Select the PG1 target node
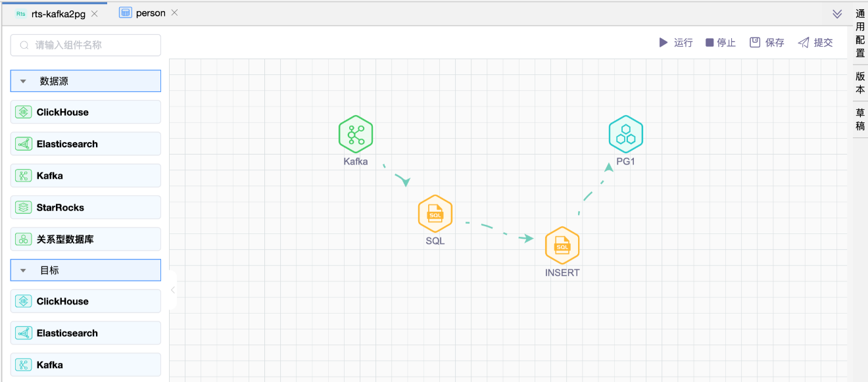This screenshot has width=868, height=382. point(625,134)
